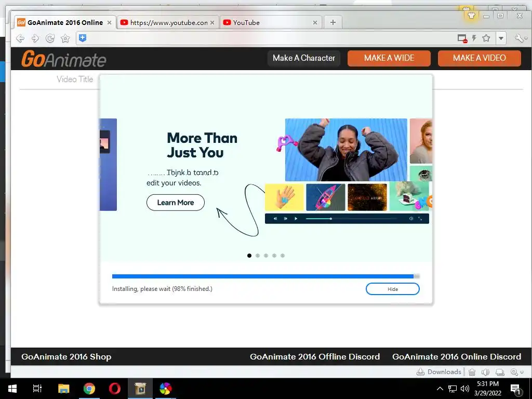Select the fourth carousel dot
Screen dimensions: 532x399
tap(274, 256)
